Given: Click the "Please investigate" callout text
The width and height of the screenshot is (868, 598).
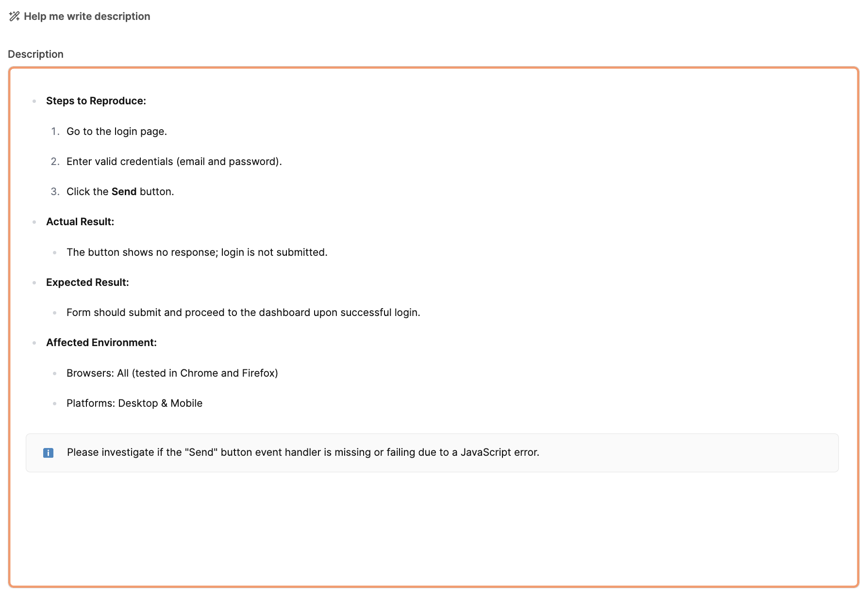Looking at the screenshot, I should tap(303, 452).
